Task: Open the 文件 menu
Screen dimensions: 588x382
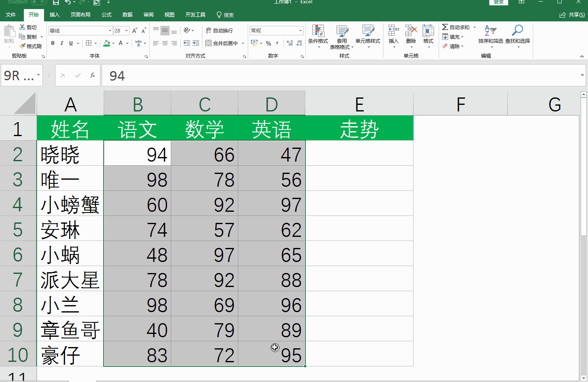Action: coord(11,14)
